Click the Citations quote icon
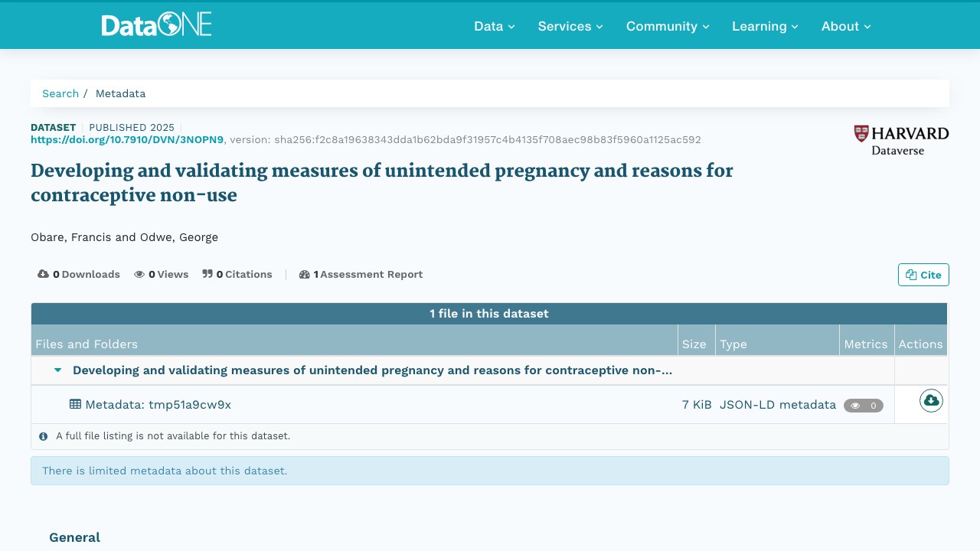The height and width of the screenshot is (551, 980). (x=207, y=274)
